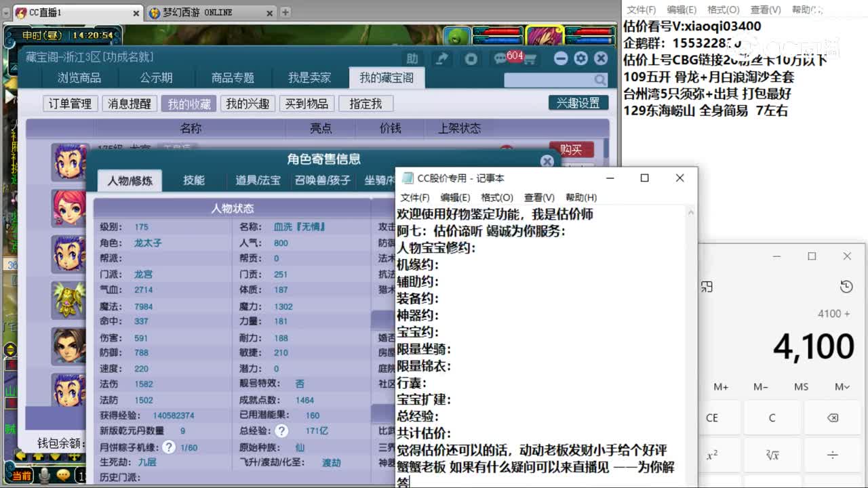
Task: Open a new browser tab with plus button
Action: (285, 12)
